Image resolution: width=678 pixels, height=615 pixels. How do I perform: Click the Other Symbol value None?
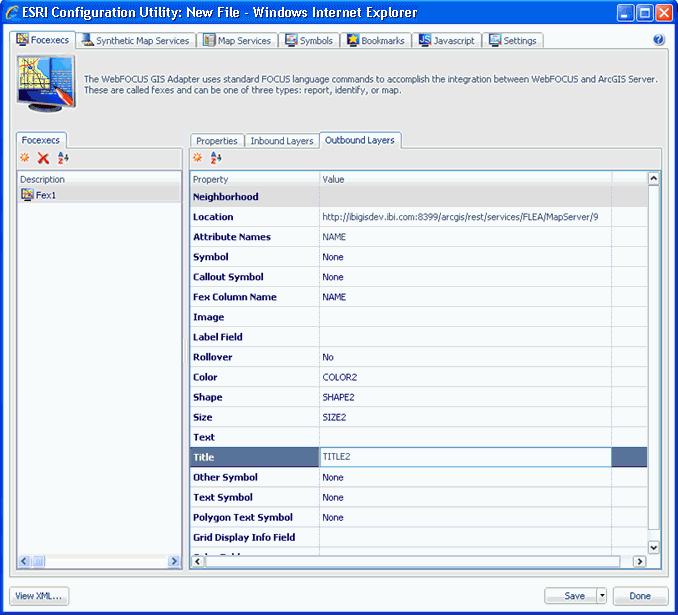[333, 477]
